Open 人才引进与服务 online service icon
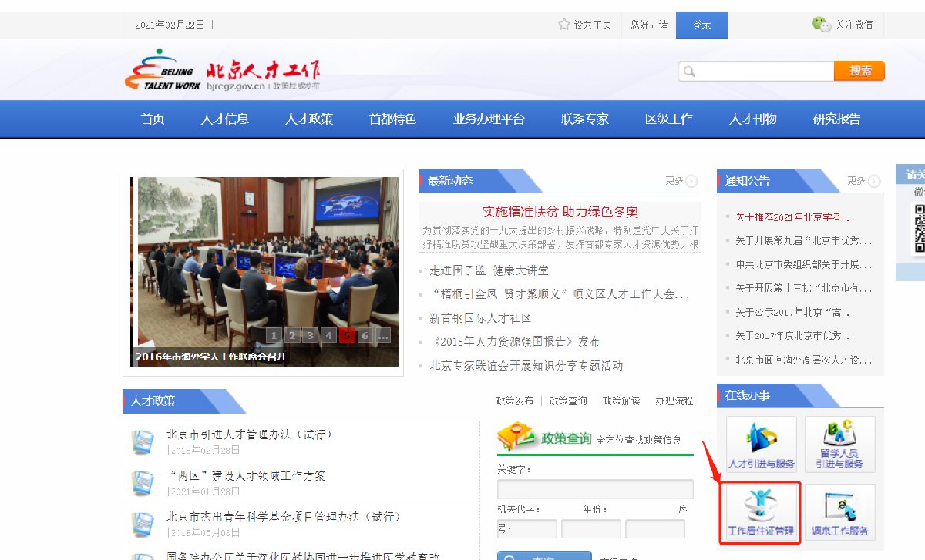The width and height of the screenshot is (925, 560). 762,444
